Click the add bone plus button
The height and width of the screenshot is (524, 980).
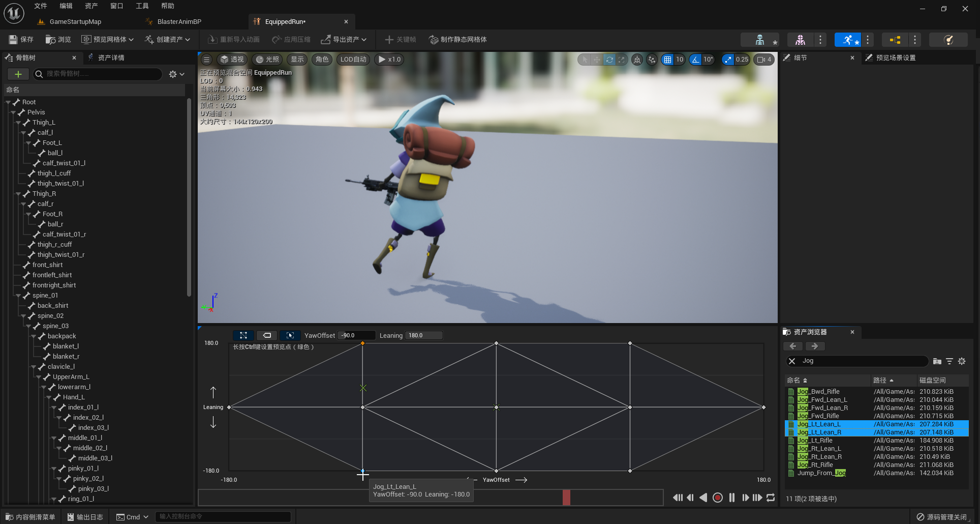click(18, 74)
